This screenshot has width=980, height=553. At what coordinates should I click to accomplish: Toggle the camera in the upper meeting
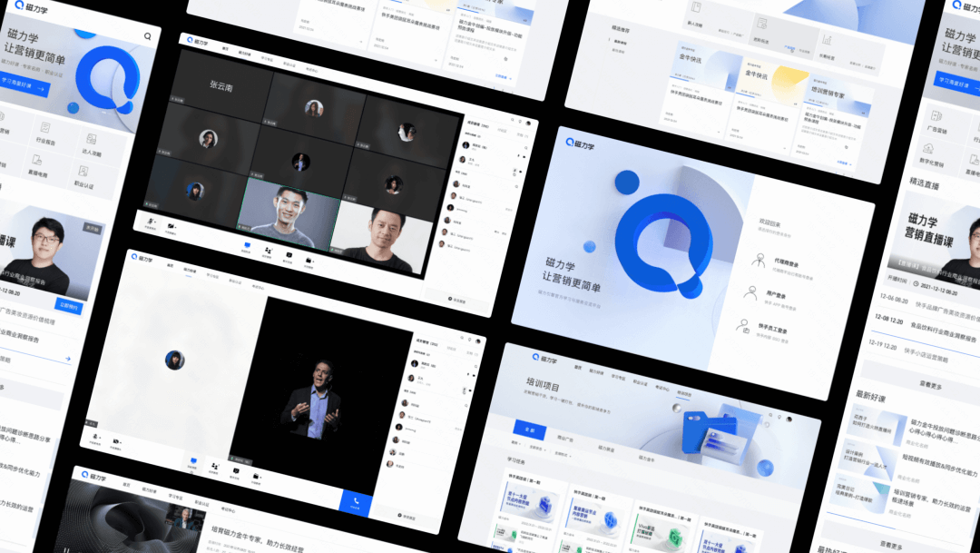[171, 228]
